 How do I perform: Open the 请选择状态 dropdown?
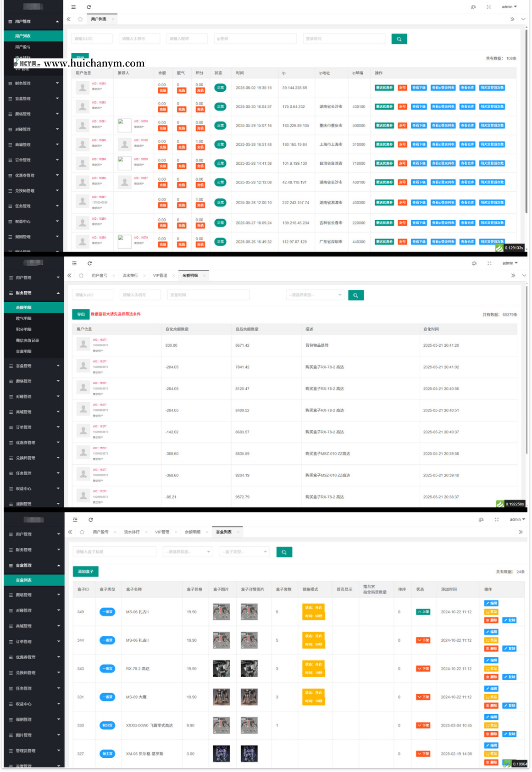188,552
